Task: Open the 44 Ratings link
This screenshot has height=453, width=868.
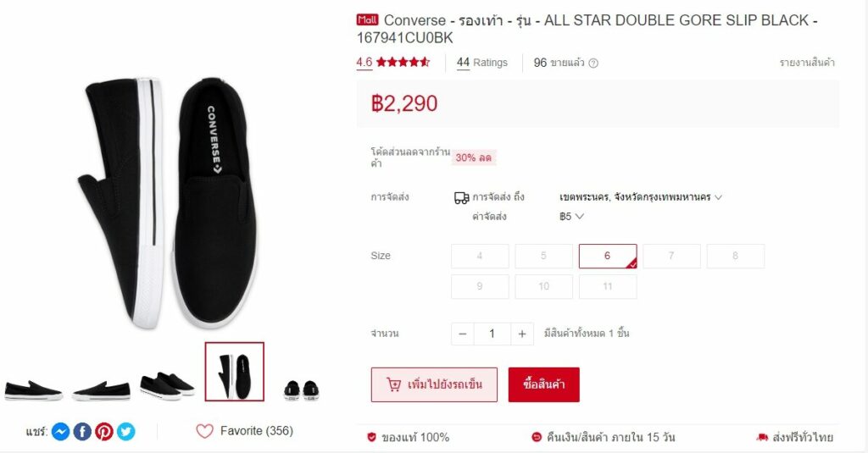Action: click(481, 63)
